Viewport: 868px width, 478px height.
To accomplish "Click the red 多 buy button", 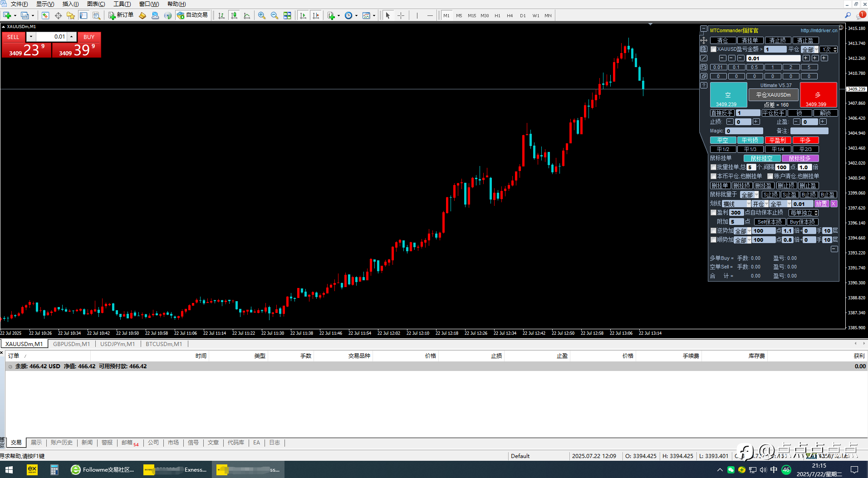I will (818, 95).
